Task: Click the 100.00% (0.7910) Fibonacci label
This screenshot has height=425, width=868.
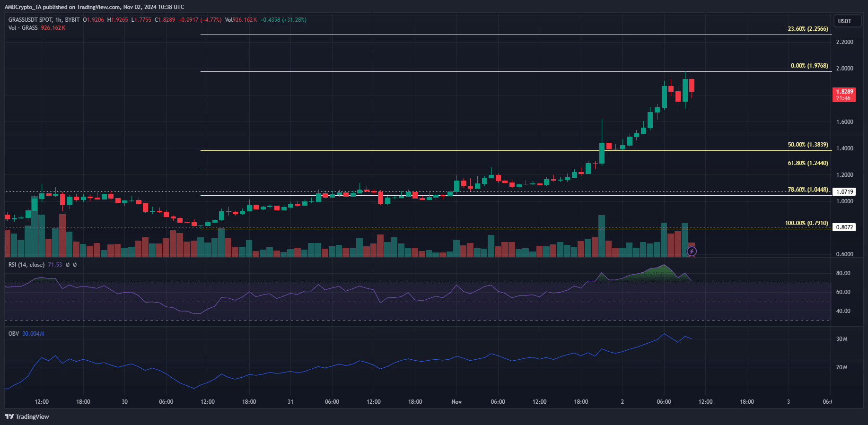Action: tap(807, 223)
